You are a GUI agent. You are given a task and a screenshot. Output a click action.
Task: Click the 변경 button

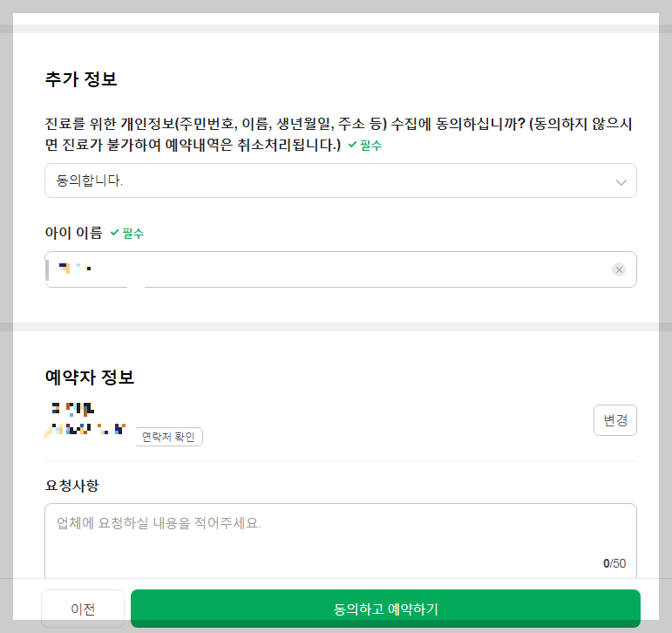click(x=615, y=420)
